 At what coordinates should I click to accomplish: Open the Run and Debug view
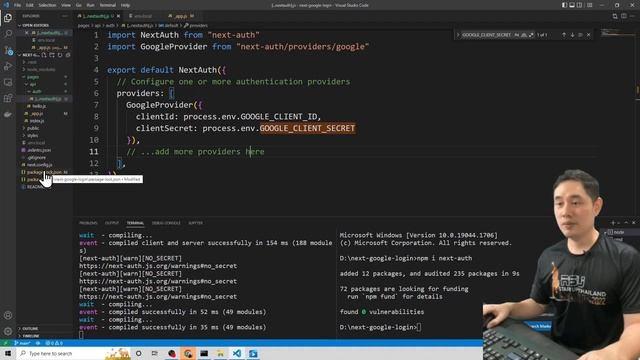[x=8, y=66]
